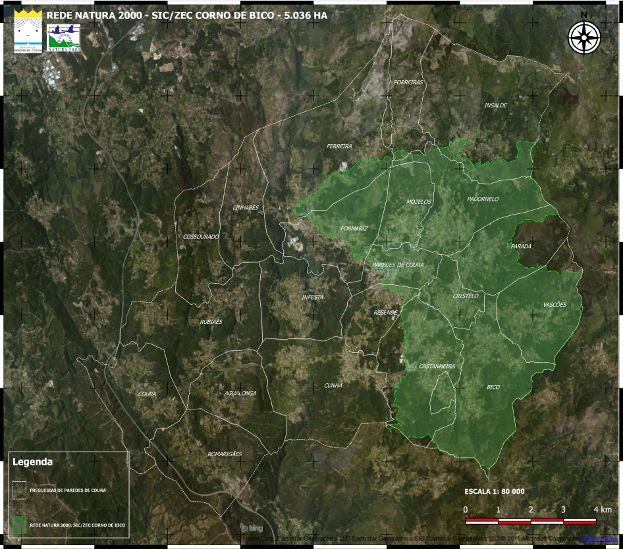
Task: Select the Insalde parish label
Action: tap(496, 104)
